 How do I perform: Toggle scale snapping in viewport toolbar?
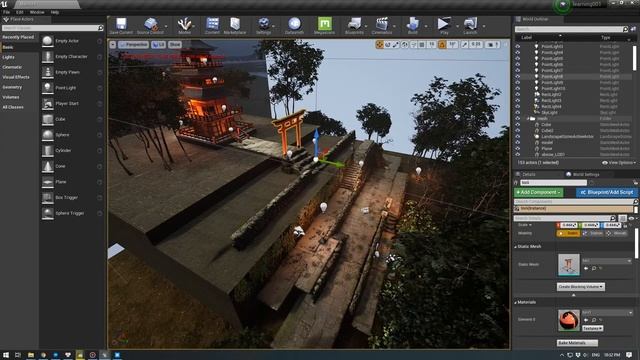point(465,44)
